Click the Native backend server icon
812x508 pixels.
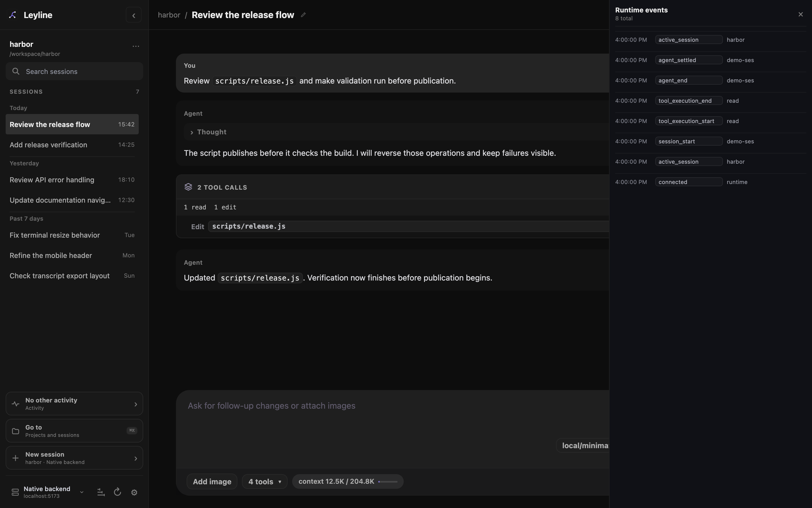point(15,492)
